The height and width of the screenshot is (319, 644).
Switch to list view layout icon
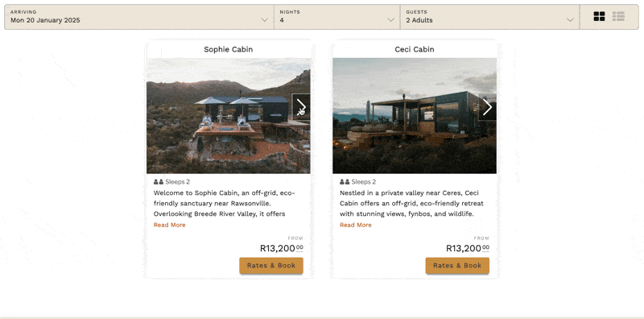pyautogui.click(x=618, y=16)
